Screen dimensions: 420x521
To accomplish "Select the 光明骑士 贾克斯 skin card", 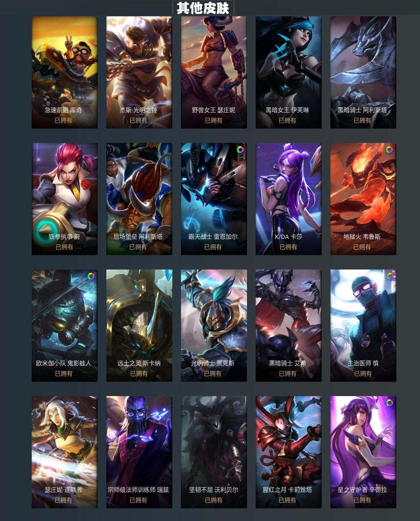I will 214,325.
